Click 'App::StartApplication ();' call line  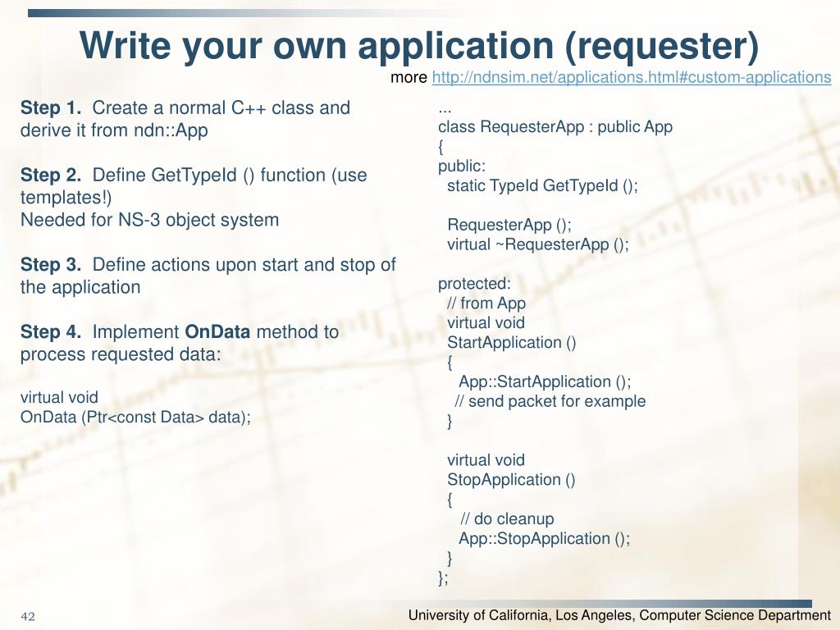(x=545, y=382)
